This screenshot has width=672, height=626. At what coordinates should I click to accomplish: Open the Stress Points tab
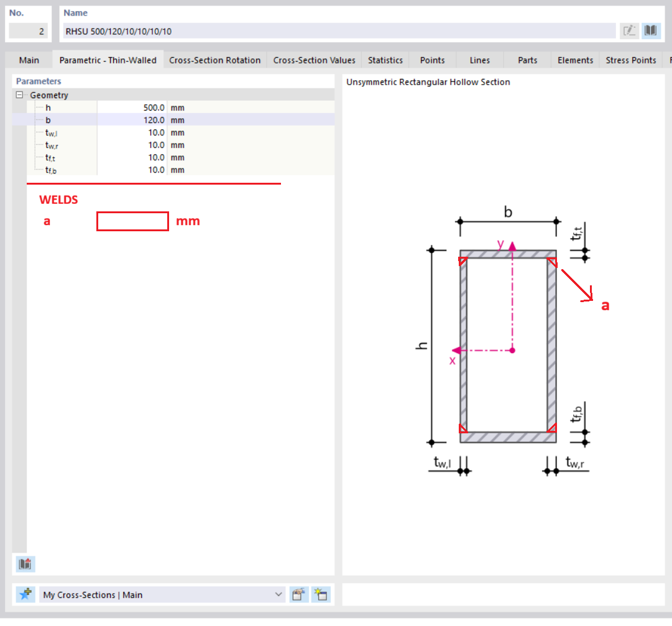(630, 60)
